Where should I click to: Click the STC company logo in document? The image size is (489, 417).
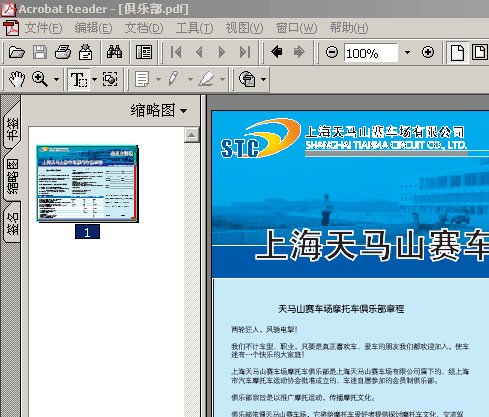point(260,138)
